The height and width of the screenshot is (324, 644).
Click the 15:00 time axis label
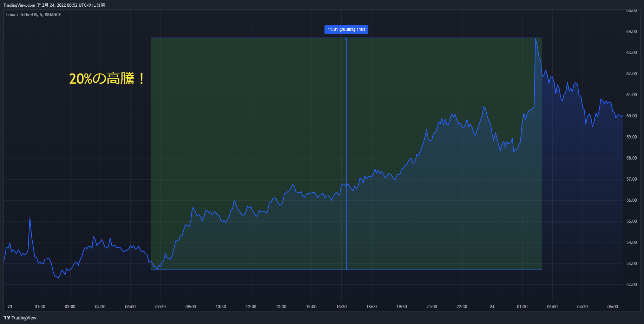tap(311, 307)
